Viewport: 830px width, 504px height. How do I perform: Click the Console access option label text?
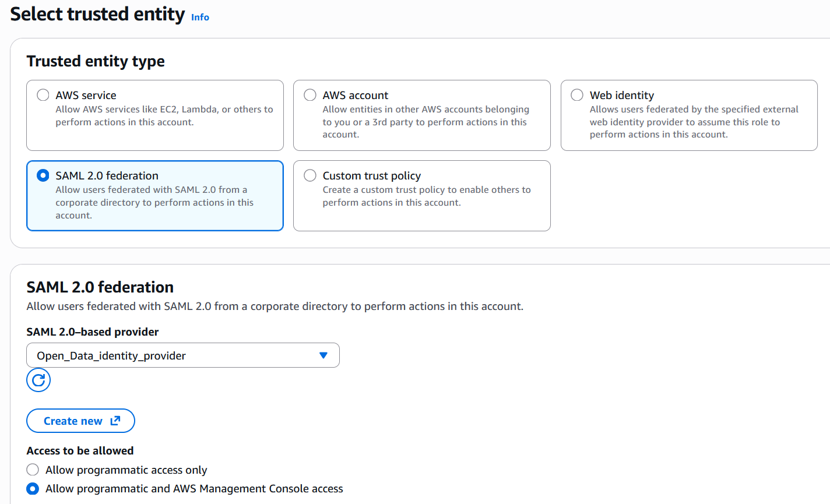pyautogui.click(x=194, y=489)
